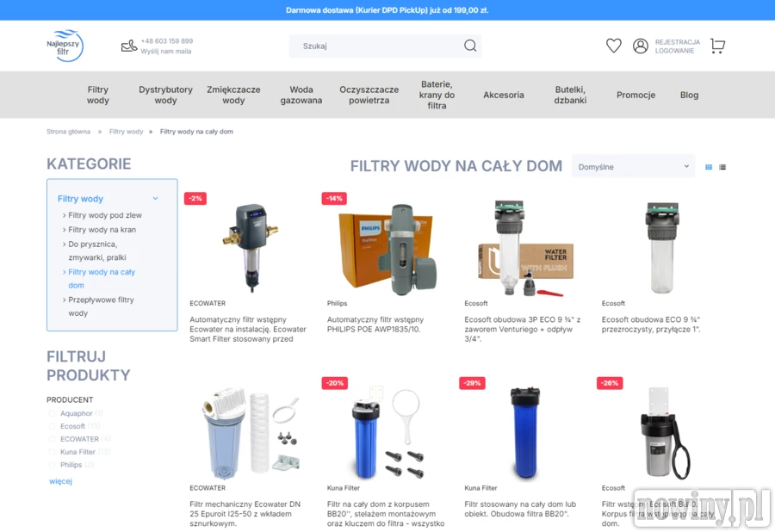Open the Akcesoria nav menu
775x532 pixels.
tap(503, 95)
